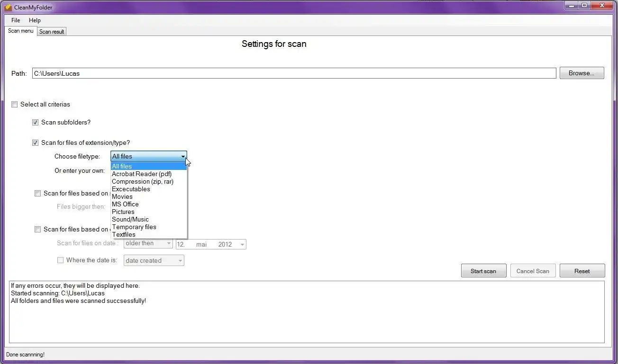Click the Settings for scan heading
This screenshot has height=364, width=618.
(274, 44)
